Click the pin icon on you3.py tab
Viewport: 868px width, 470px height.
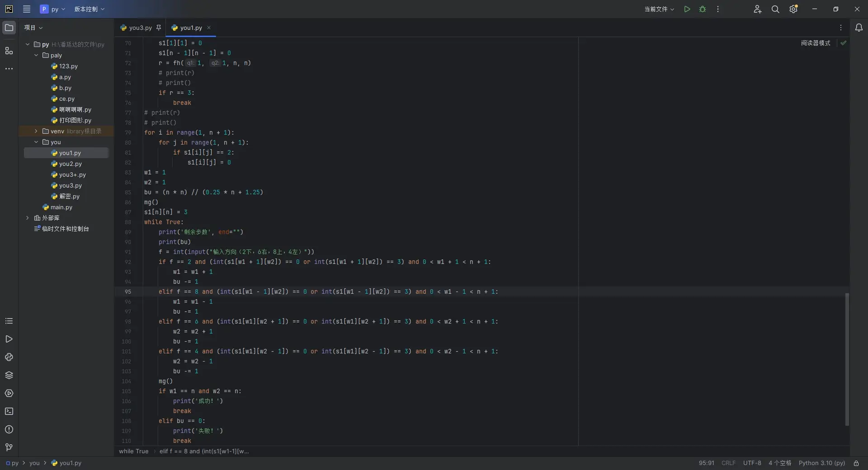click(159, 28)
